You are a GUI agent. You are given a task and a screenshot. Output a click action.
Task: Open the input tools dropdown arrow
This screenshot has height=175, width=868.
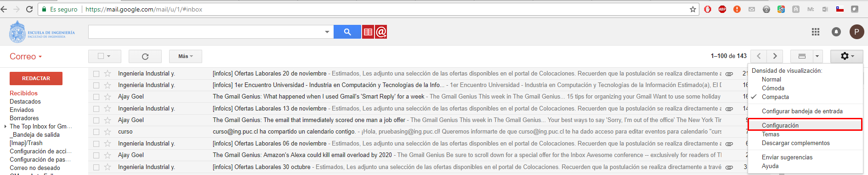pos(817,56)
